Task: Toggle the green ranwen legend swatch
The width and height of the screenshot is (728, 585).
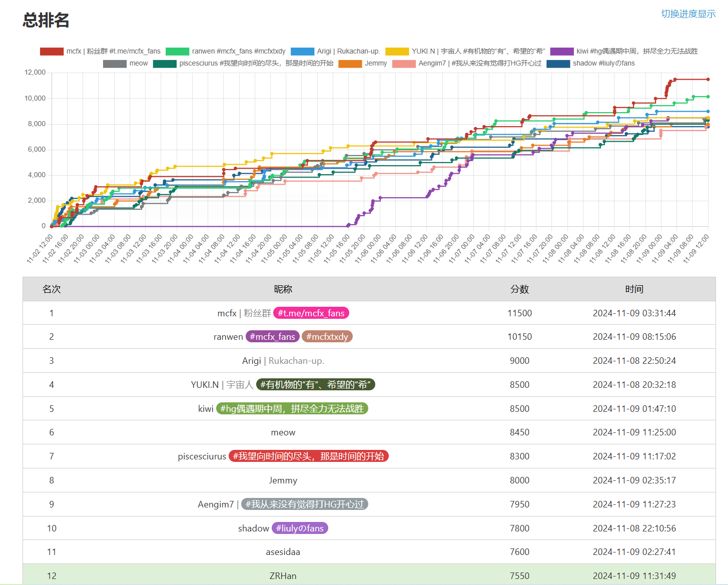Action: [x=178, y=51]
